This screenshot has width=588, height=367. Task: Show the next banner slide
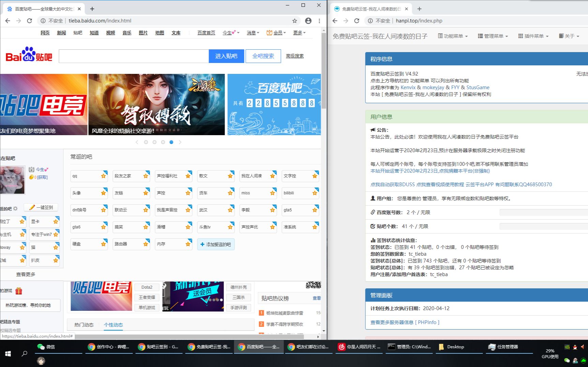coord(180,142)
